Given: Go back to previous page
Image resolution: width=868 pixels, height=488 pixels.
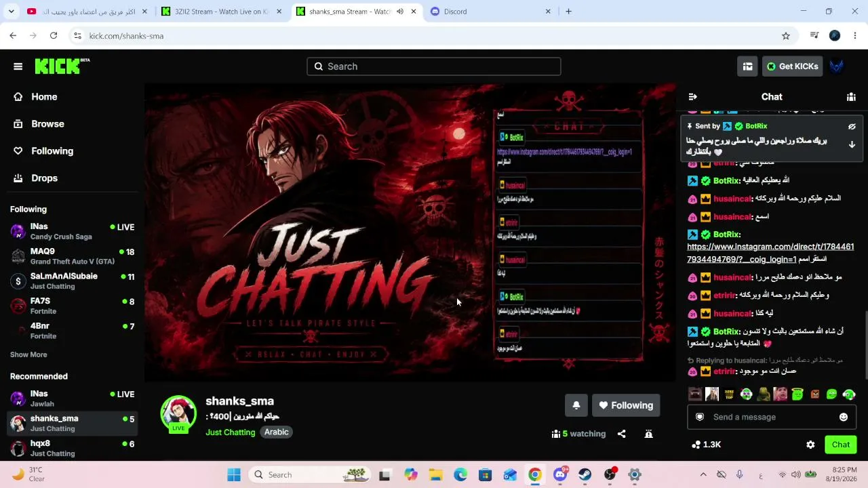Looking at the screenshot, I should (13, 36).
